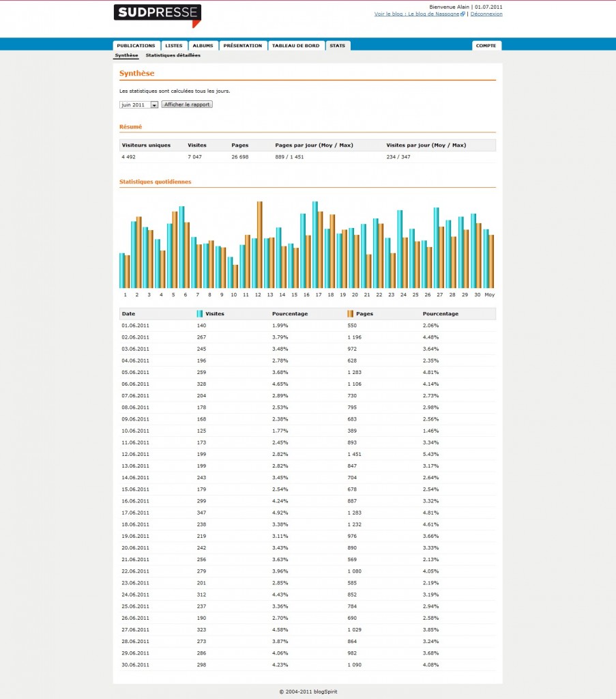Open the Stats tab
Image resolution: width=616 pixels, height=699 pixels.
338,46
